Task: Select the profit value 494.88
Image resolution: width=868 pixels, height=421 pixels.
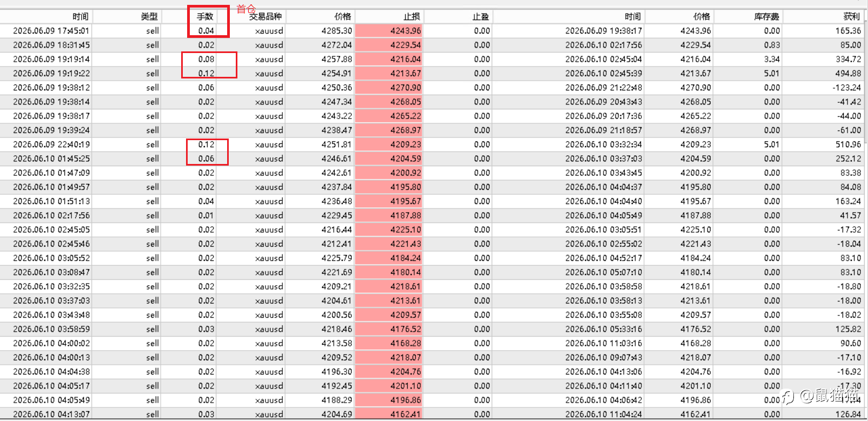Action: coord(848,74)
